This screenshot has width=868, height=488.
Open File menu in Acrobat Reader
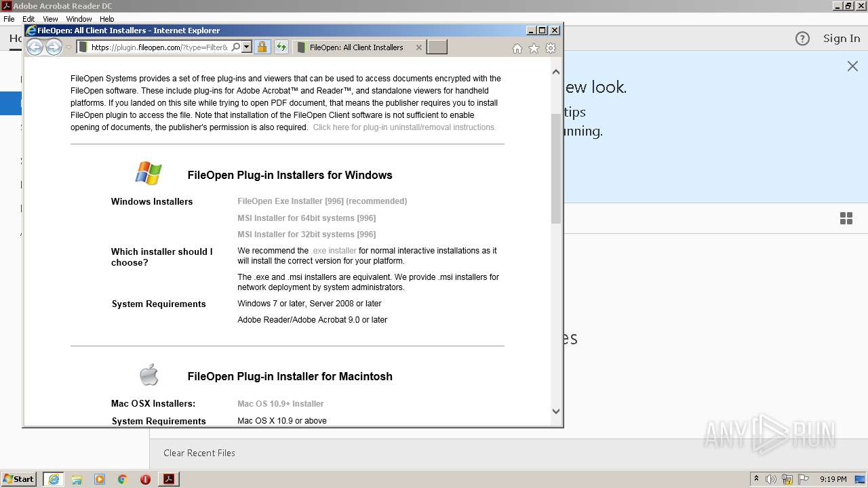(x=9, y=19)
